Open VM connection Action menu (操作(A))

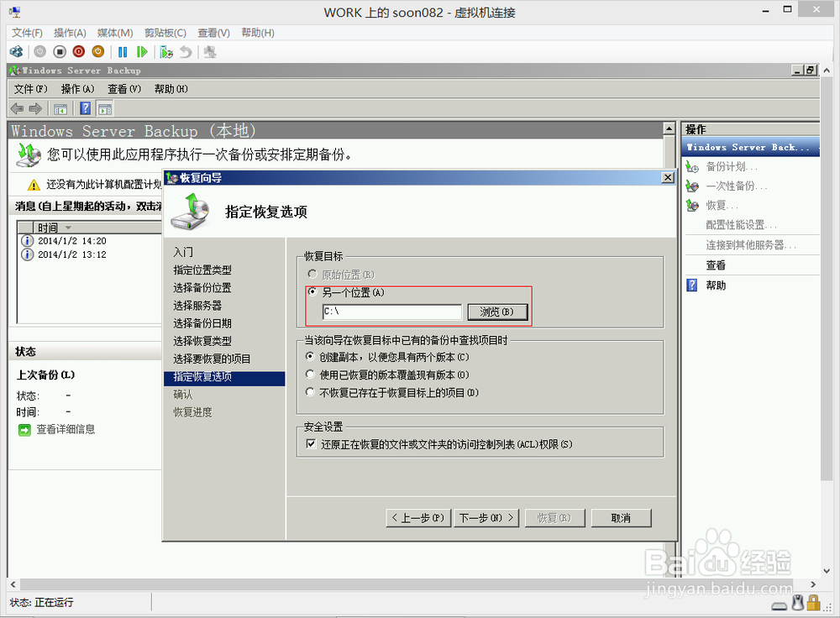(71, 33)
